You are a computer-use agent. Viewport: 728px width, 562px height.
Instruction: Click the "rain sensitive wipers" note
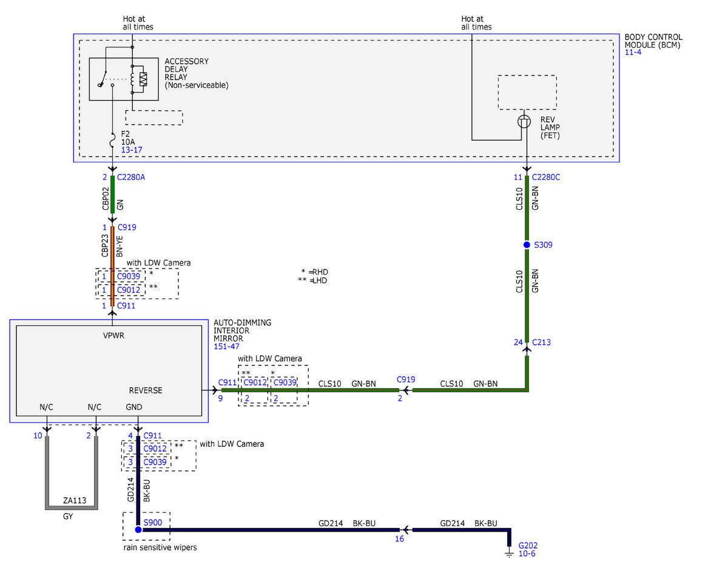point(160,547)
